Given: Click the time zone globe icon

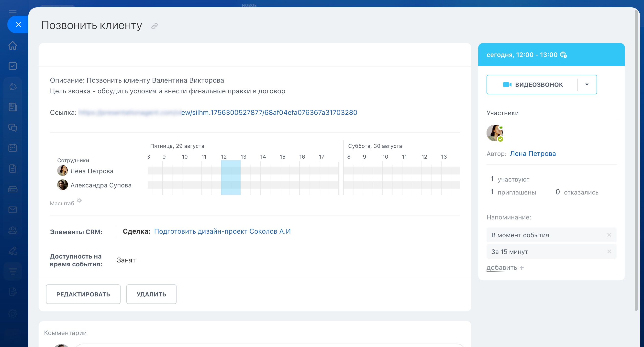Looking at the screenshot, I should pos(564,55).
